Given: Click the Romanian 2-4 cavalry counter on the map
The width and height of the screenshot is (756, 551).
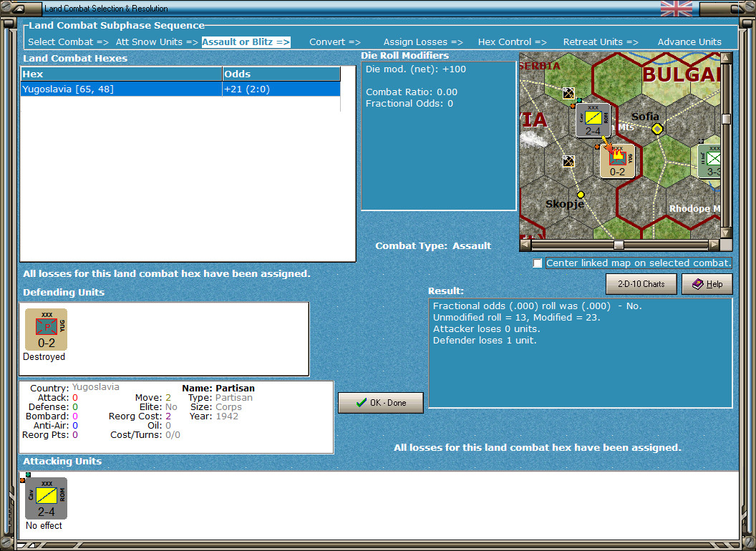Looking at the screenshot, I should pyautogui.click(x=593, y=120).
